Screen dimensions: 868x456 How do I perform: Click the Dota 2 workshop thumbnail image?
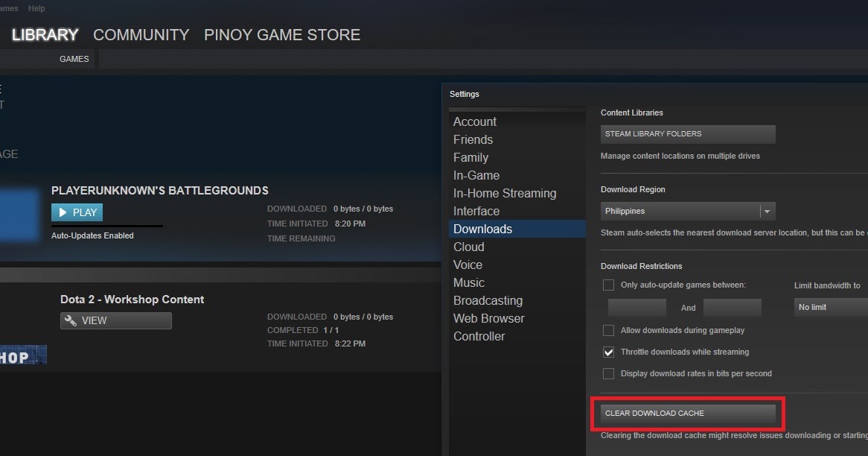(23, 355)
